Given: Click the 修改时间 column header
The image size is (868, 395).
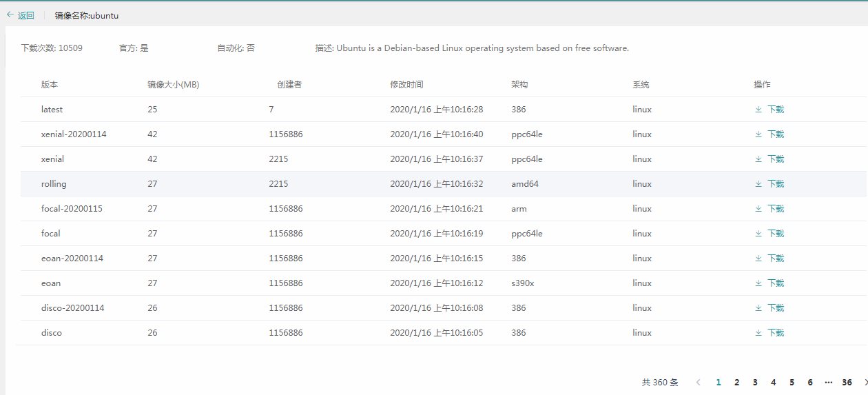Looking at the screenshot, I should [x=406, y=84].
